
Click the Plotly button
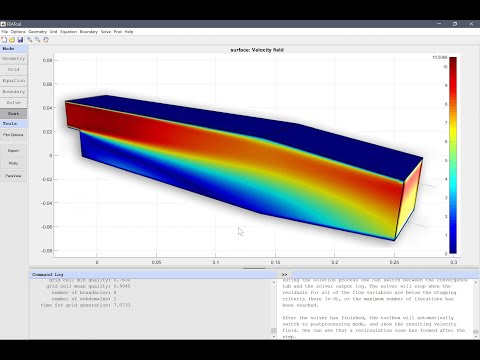[14, 163]
